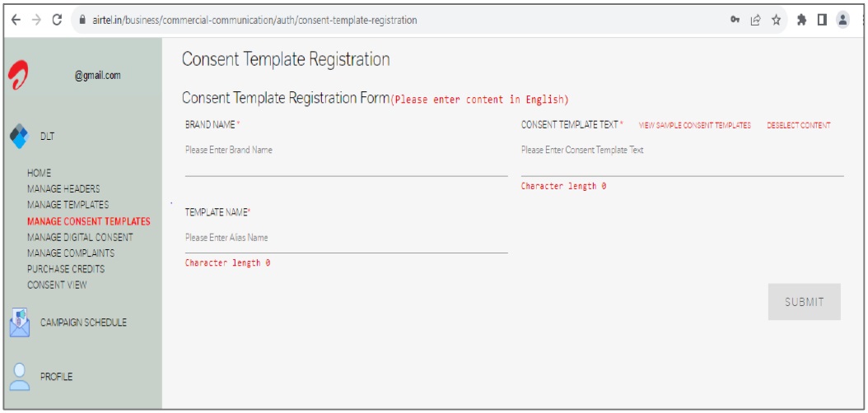Open the browser user account avatar
This screenshot has height=413, width=868.
[842, 20]
